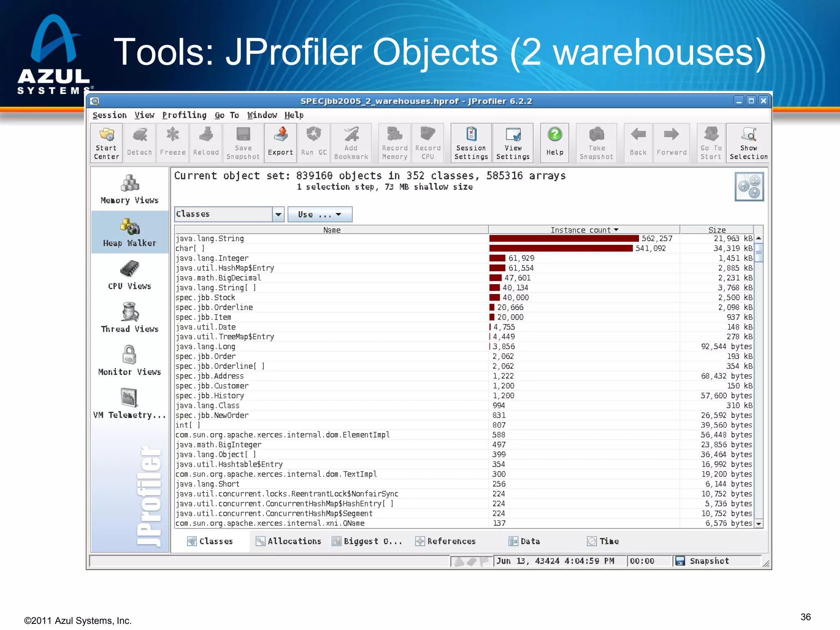Open the Go To menu
The image size is (840, 630).
[x=227, y=115]
